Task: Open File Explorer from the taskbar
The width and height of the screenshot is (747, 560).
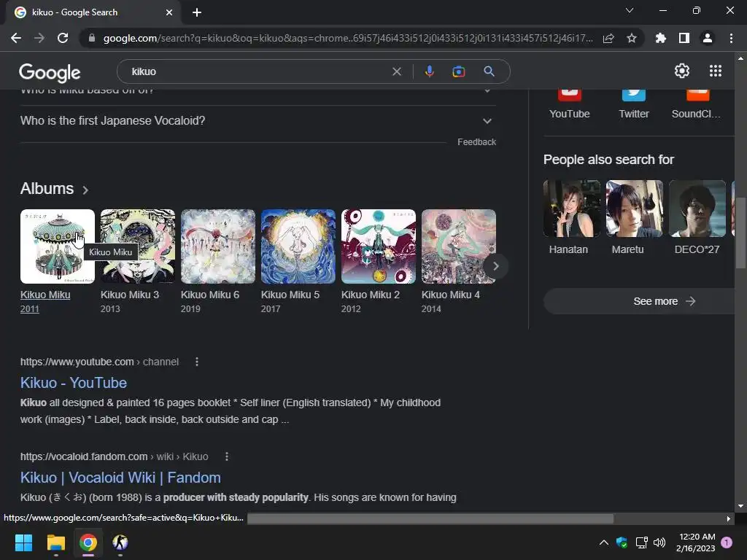Action: coord(55,542)
